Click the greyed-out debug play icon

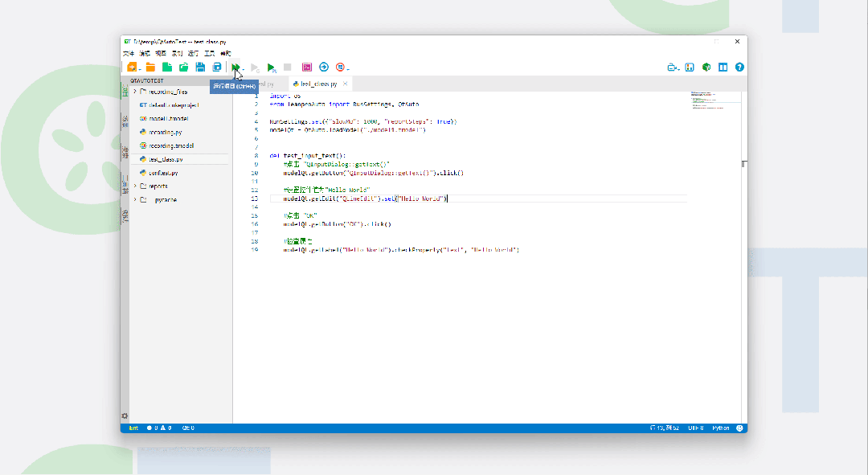(255, 68)
